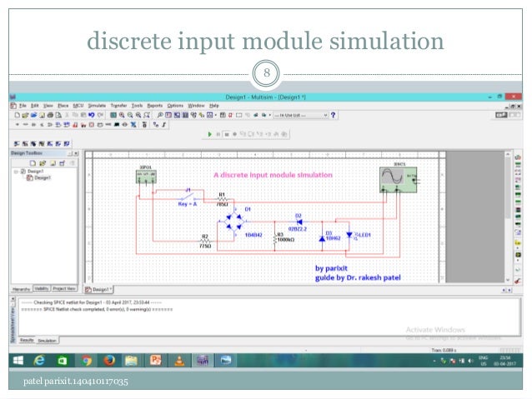Open the MCU menu
The width and height of the screenshot is (532, 399).
[x=78, y=106]
